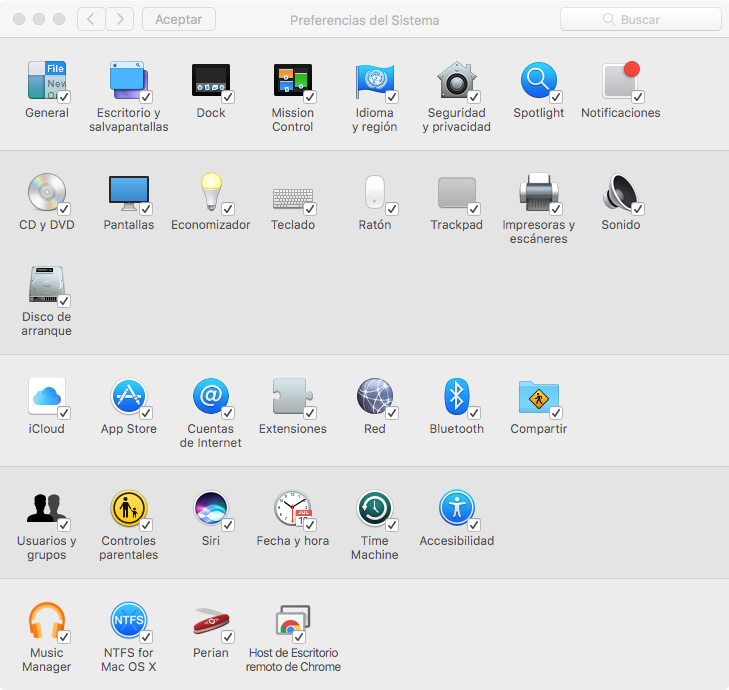Open Host de Escritorio remoto de Chrome icon
729x690 pixels.
click(293, 620)
